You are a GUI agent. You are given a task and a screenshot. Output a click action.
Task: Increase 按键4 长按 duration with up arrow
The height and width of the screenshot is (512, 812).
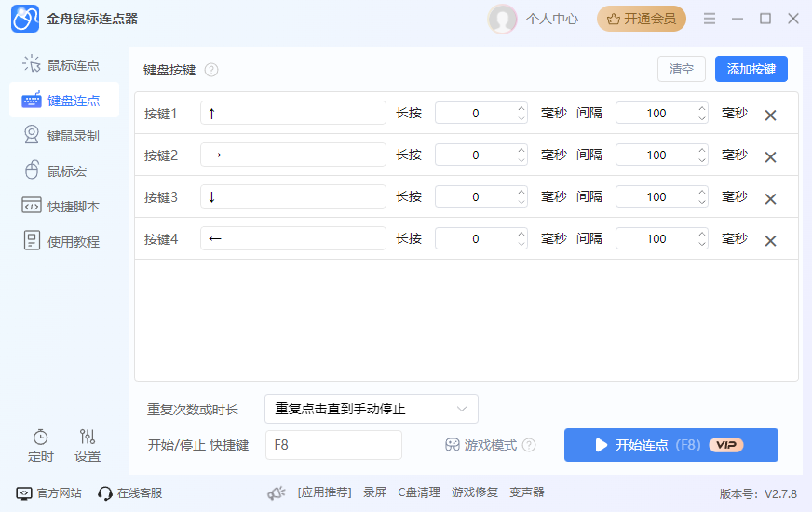coord(521,234)
